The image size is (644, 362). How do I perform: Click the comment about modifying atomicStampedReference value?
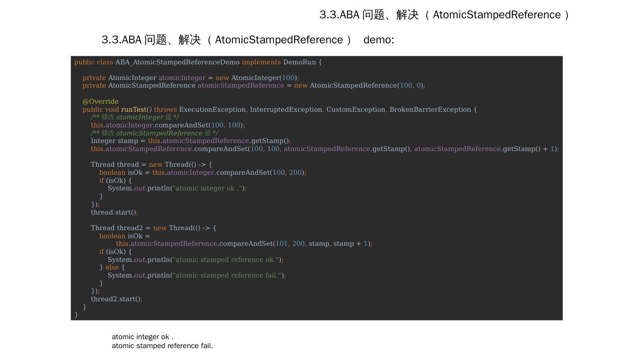[x=154, y=133]
